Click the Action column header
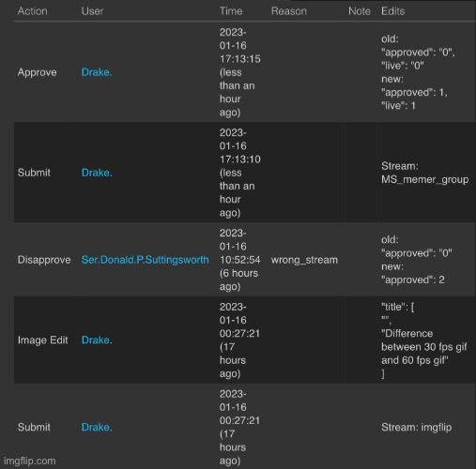 click(x=33, y=11)
